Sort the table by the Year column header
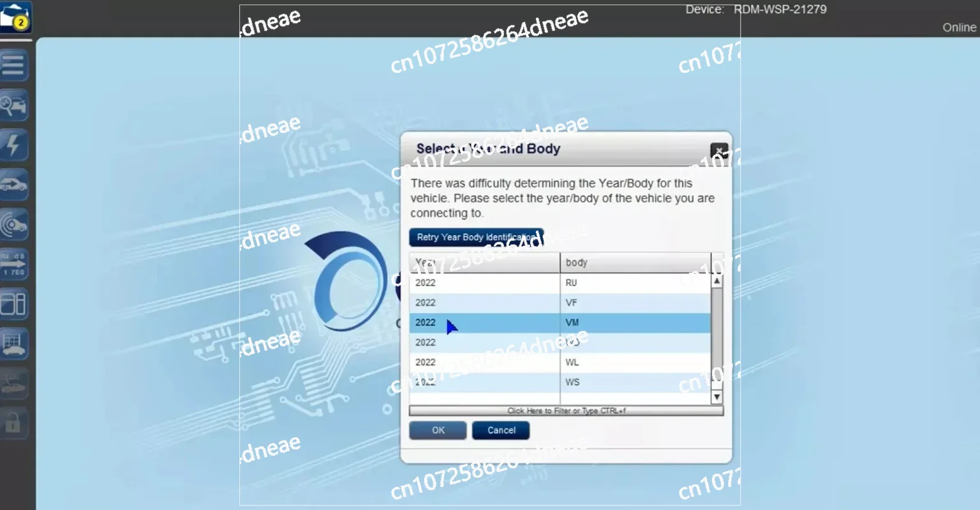The image size is (980, 510). click(485, 263)
